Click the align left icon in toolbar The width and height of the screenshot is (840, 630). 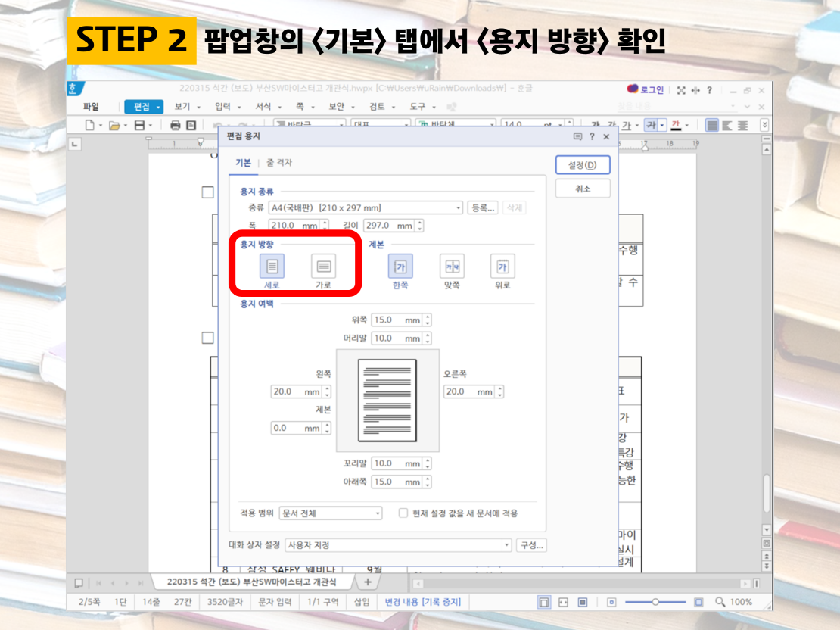(x=727, y=126)
